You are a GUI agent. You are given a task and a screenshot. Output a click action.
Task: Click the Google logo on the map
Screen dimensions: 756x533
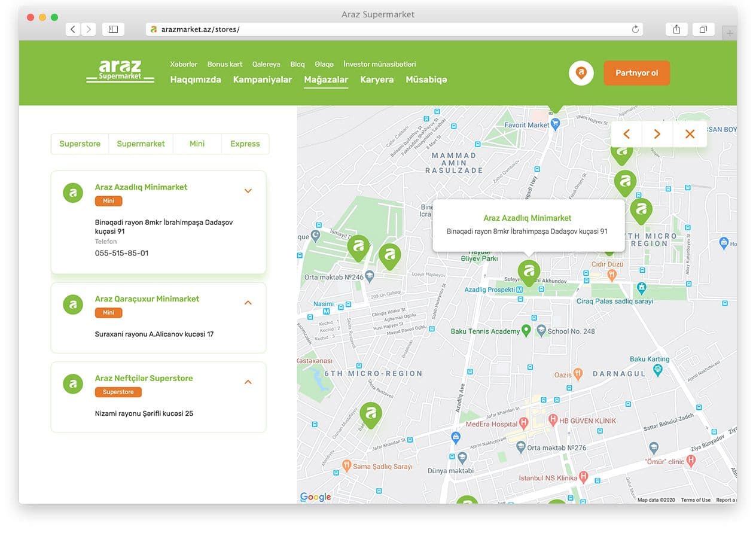(315, 497)
